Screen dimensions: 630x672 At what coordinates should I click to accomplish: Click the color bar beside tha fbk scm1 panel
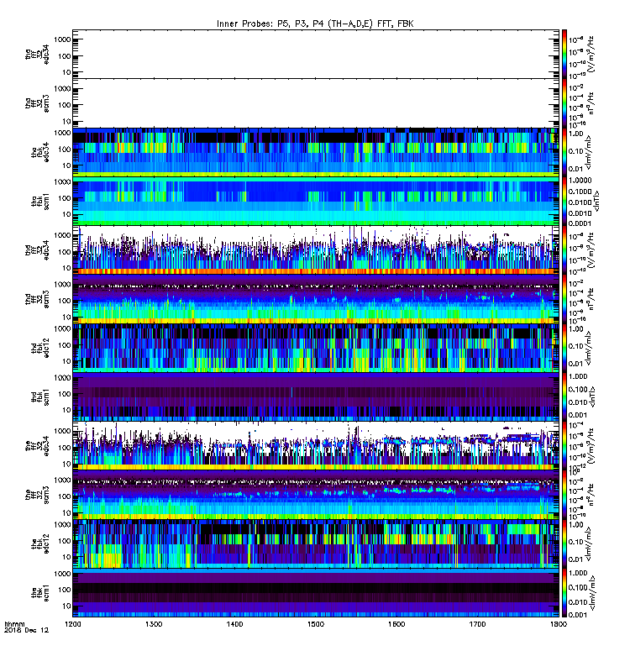point(564,201)
